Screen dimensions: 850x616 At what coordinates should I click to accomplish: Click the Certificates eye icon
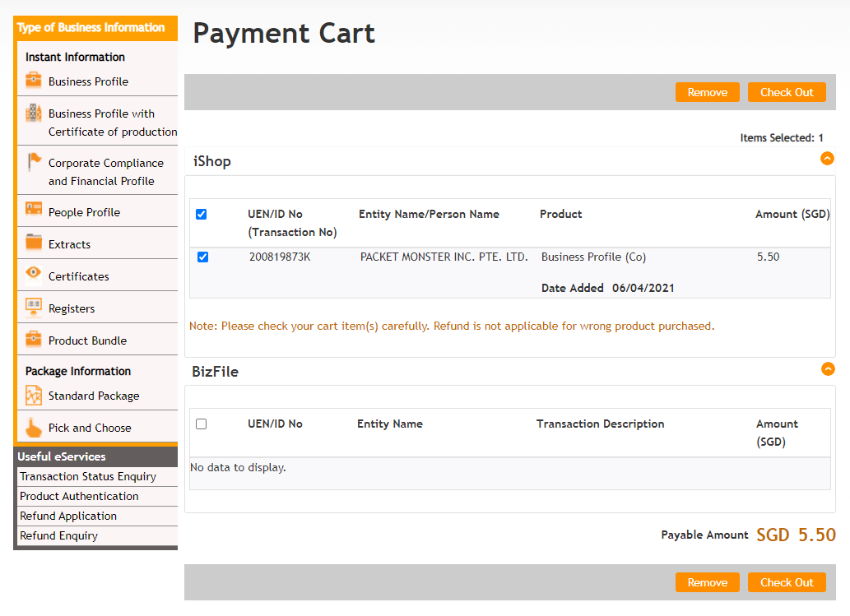[x=34, y=275]
